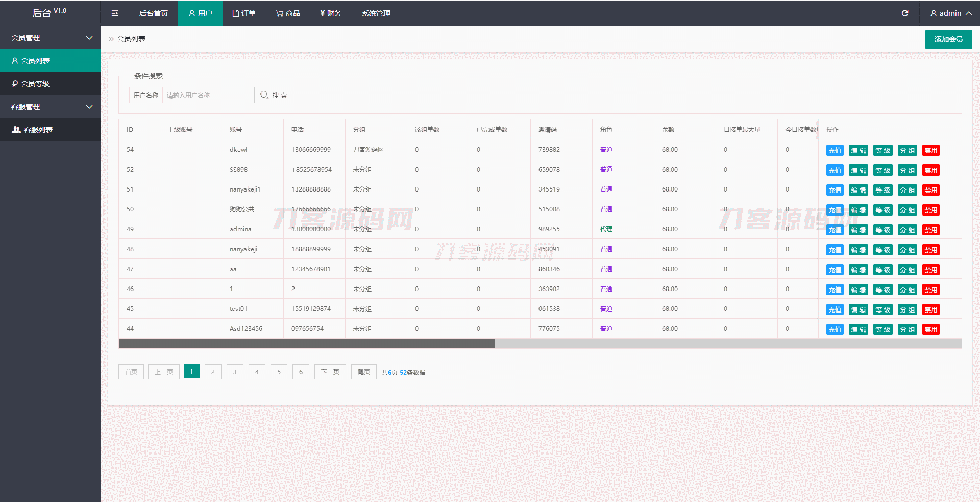Open the 商品 top menu
The width and height of the screenshot is (980, 502).
288,13
